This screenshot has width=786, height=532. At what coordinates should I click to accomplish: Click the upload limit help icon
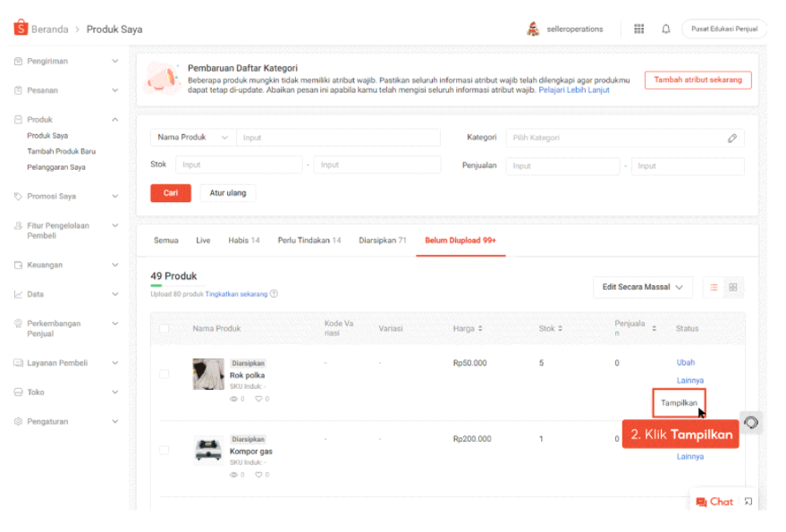click(274, 294)
